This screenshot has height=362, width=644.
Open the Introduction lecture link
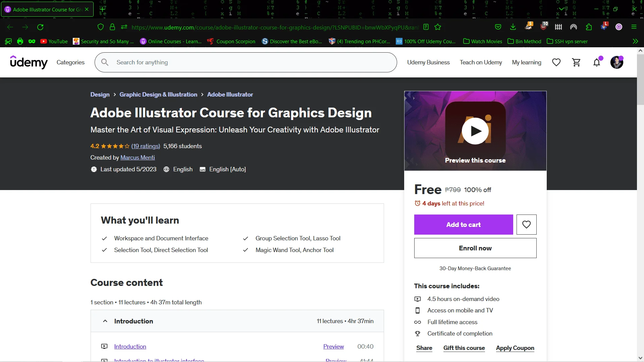[130, 347]
